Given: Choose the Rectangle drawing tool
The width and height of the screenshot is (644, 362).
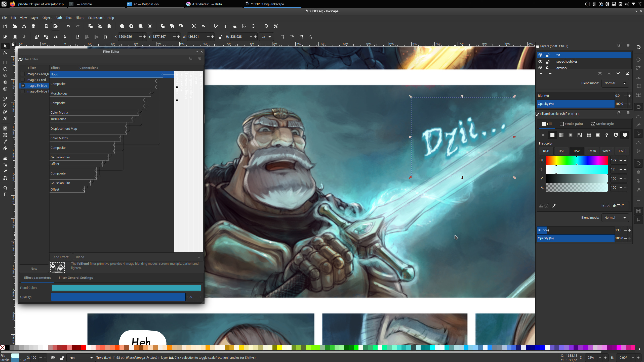Looking at the screenshot, I should tap(5, 63).
